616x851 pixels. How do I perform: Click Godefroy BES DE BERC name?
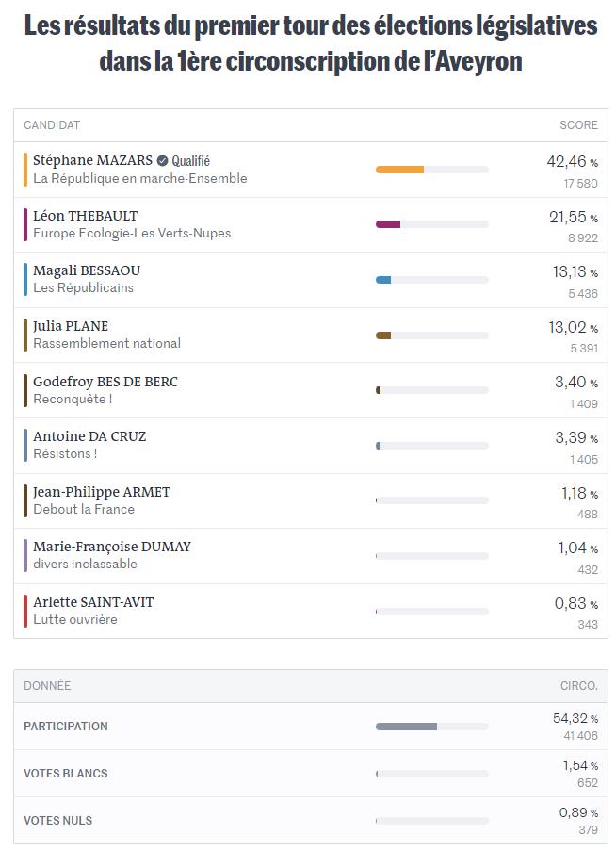point(105,382)
